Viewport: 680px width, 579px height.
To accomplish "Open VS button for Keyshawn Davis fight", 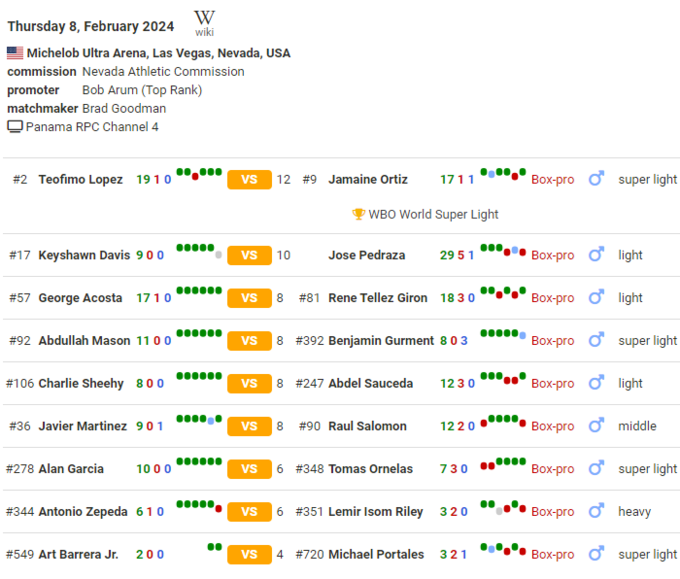I will (x=249, y=255).
